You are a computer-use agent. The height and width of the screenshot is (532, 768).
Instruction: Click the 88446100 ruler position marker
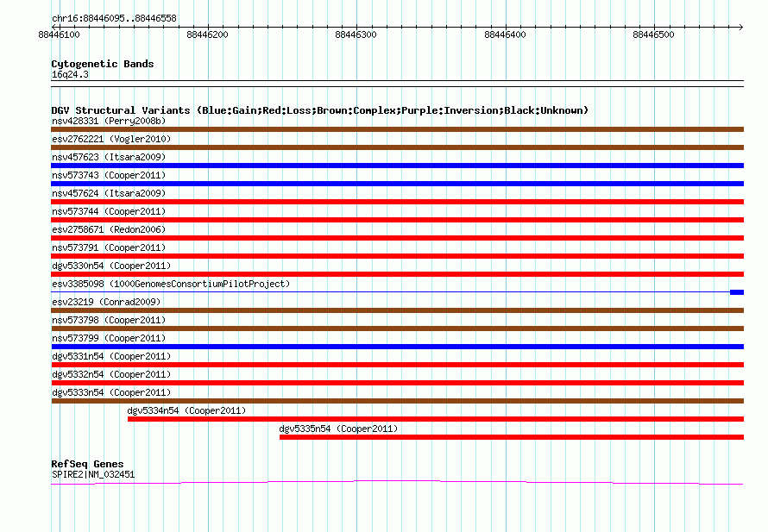[x=59, y=34]
